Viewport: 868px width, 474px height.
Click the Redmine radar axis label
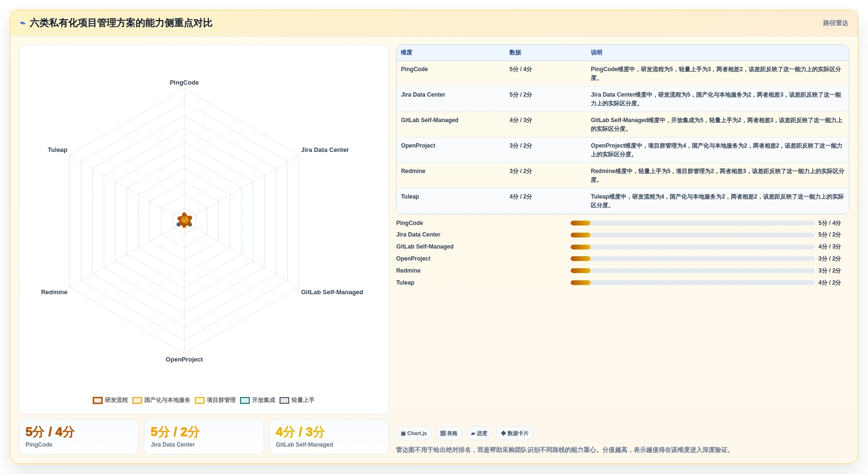pos(54,292)
